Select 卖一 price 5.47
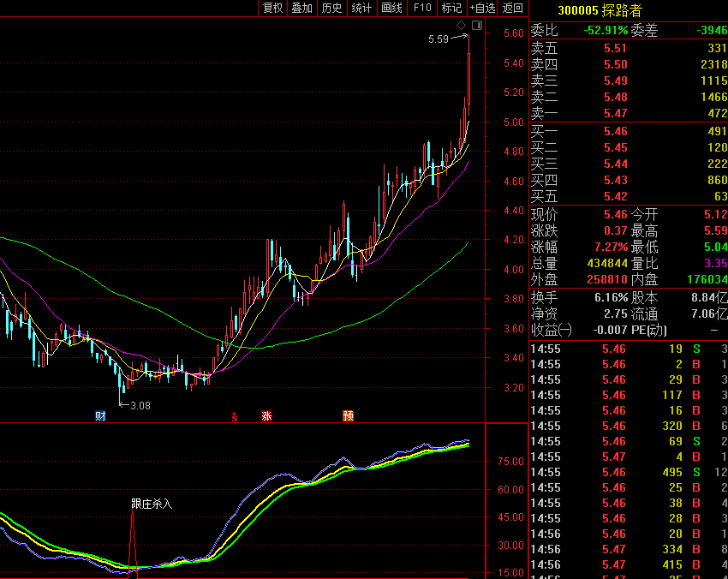Viewport: 728px width, 579px height. pyautogui.click(x=615, y=113)
